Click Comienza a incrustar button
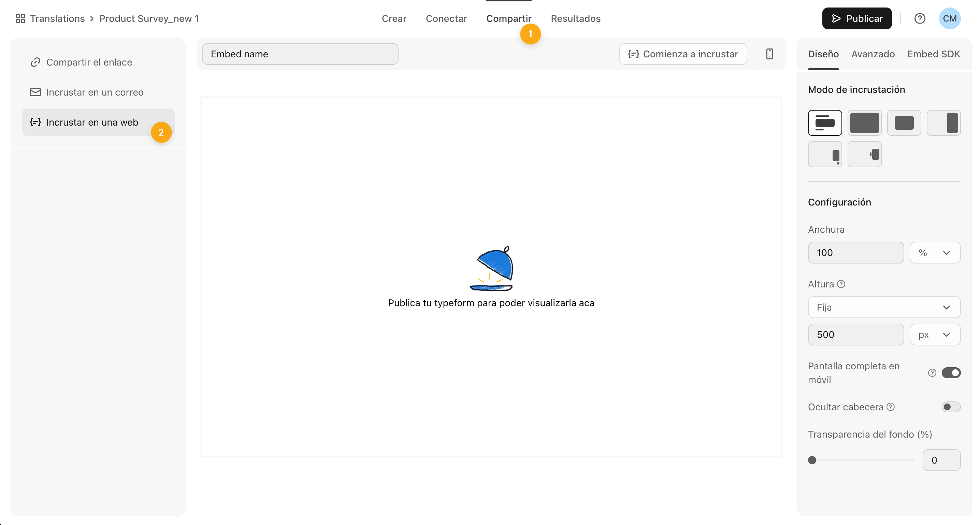980x525 pixels. tap(683, 54)
